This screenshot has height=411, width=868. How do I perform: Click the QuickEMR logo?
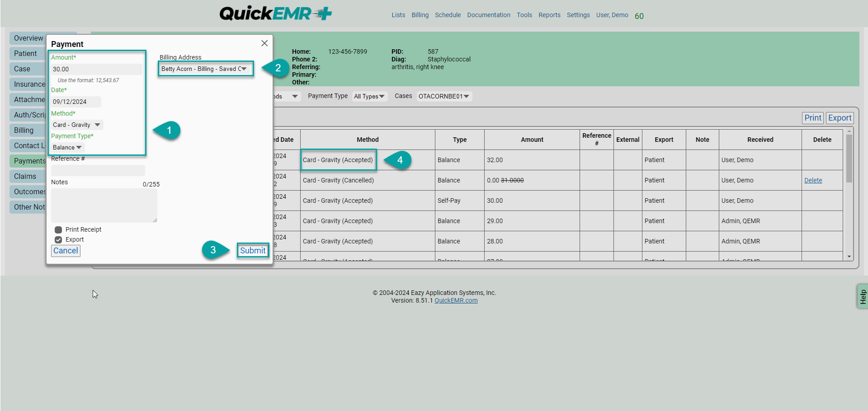pyautogui.click(x=276, y=14)
